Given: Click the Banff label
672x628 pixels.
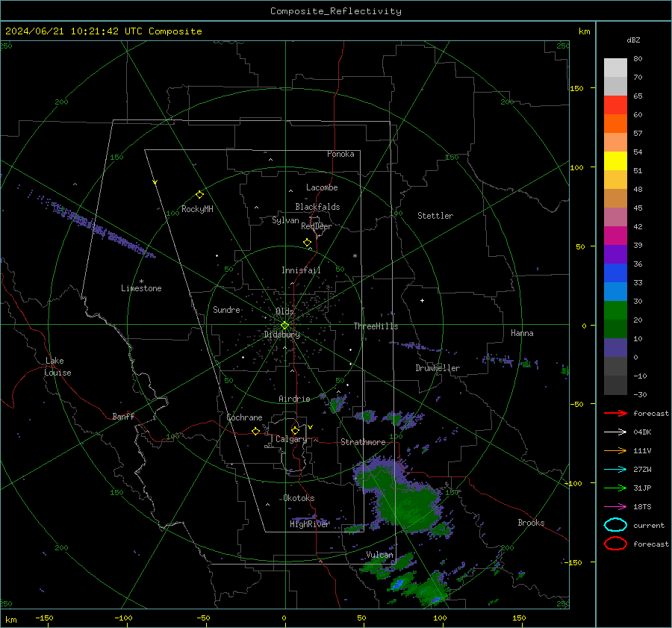Looking at the screenshot, I should 123,416.
